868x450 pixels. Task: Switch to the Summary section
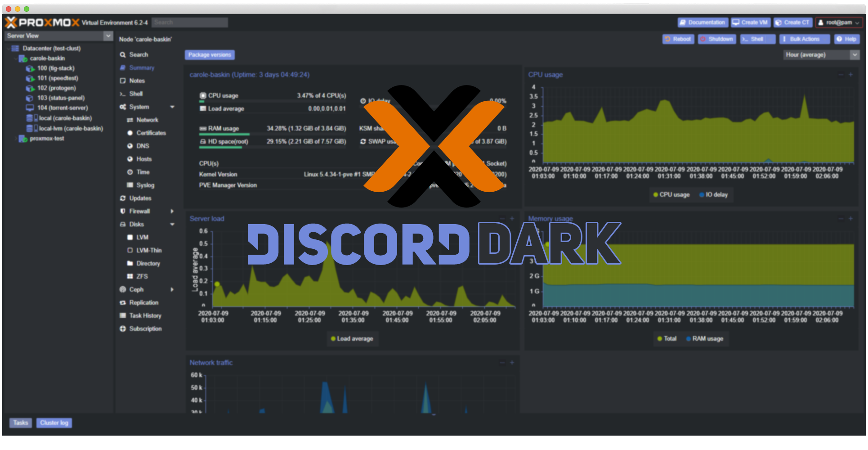(141, 67)
